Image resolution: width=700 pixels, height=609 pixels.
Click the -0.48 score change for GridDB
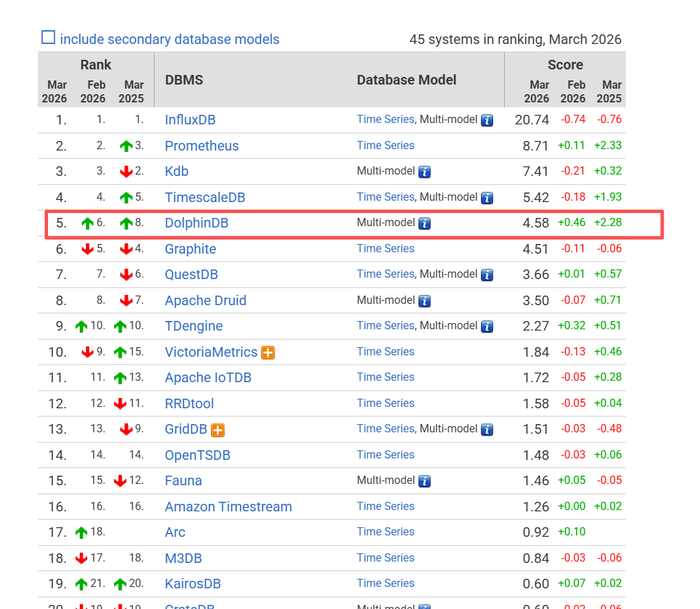click(609, 428)
